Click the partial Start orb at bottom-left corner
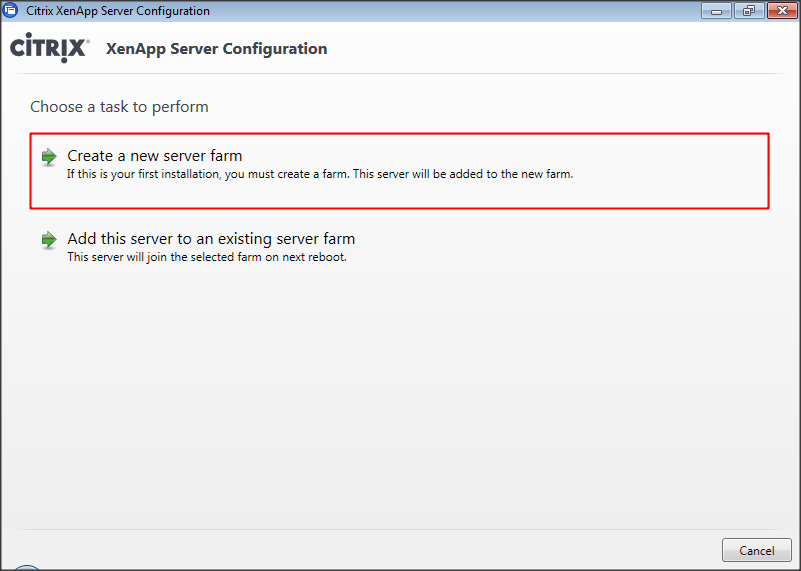Viewport: 801px width, 571px height. click(x=27, y=567)
